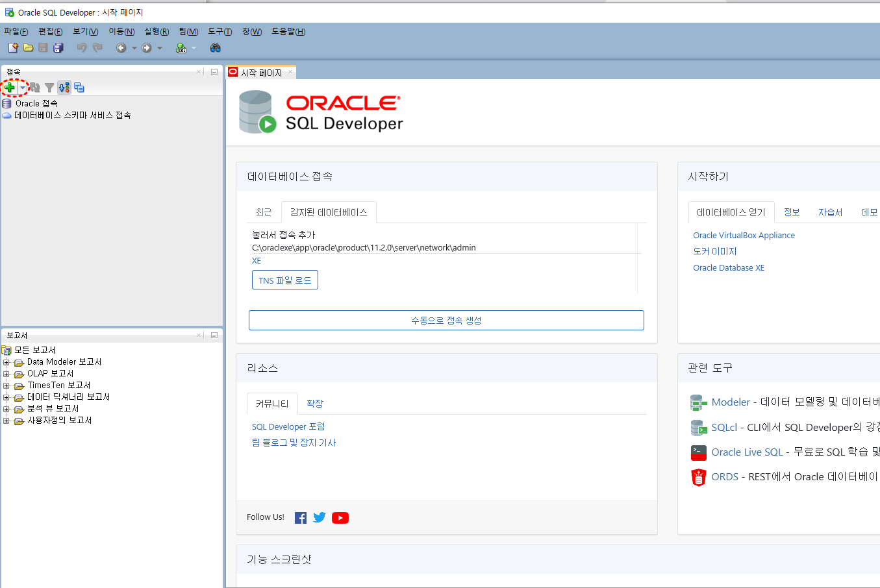The height and width of the screenshot is (588, 880).
Task: Toggle the schema browser sort icon
Action: click(64, 87)
